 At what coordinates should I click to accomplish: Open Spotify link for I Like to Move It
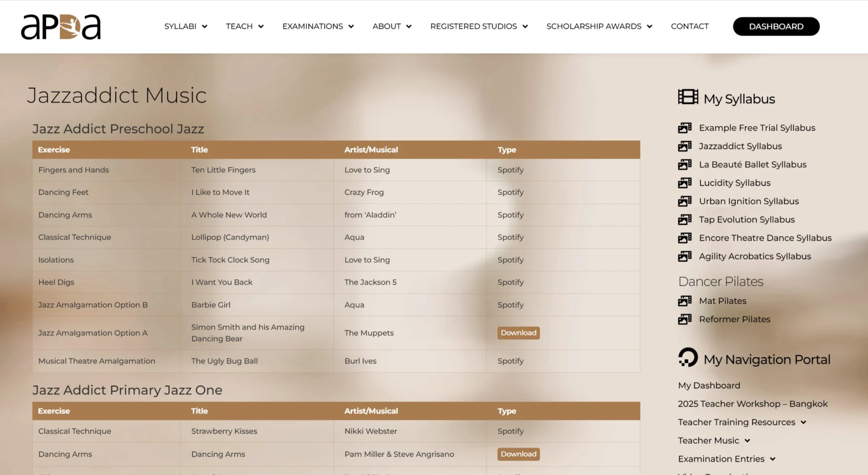point(510,192)
